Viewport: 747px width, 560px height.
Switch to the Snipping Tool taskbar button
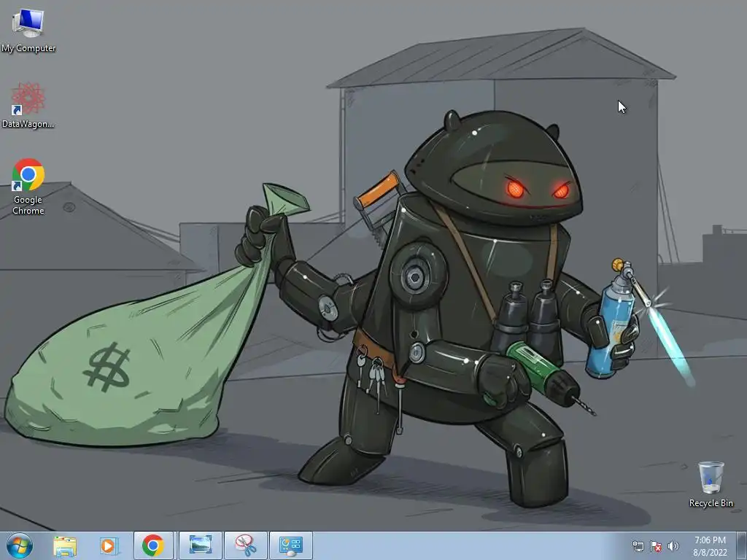[x=245, y=545]
